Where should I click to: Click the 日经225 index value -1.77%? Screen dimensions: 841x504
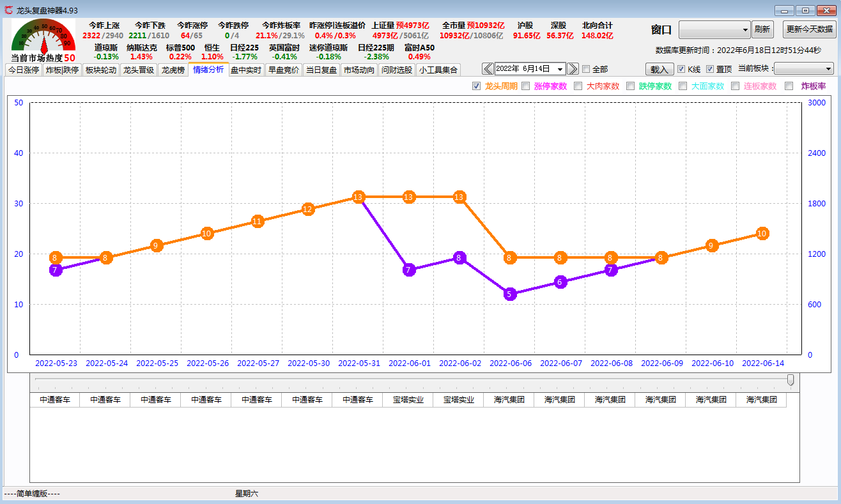point(245,57)
